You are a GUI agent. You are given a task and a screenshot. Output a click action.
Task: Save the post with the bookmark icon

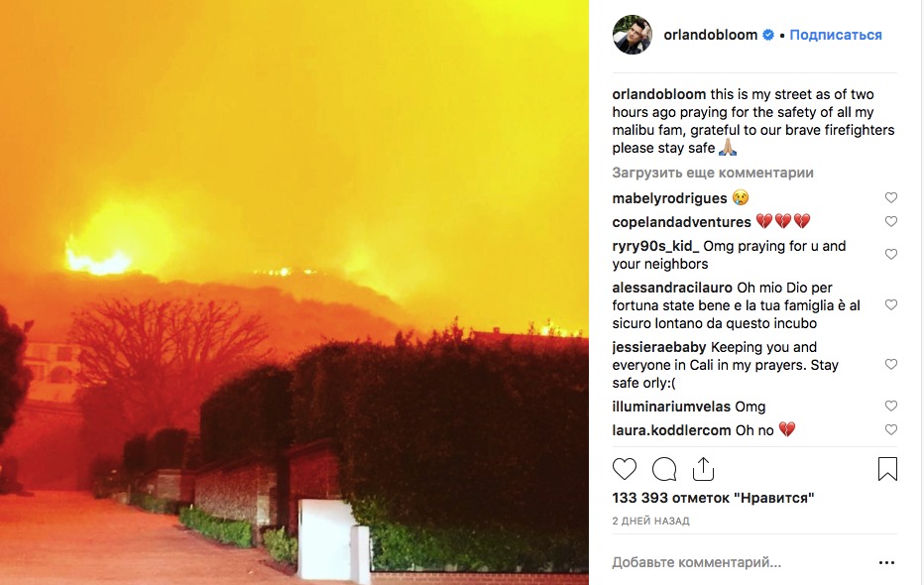(887, 469)
